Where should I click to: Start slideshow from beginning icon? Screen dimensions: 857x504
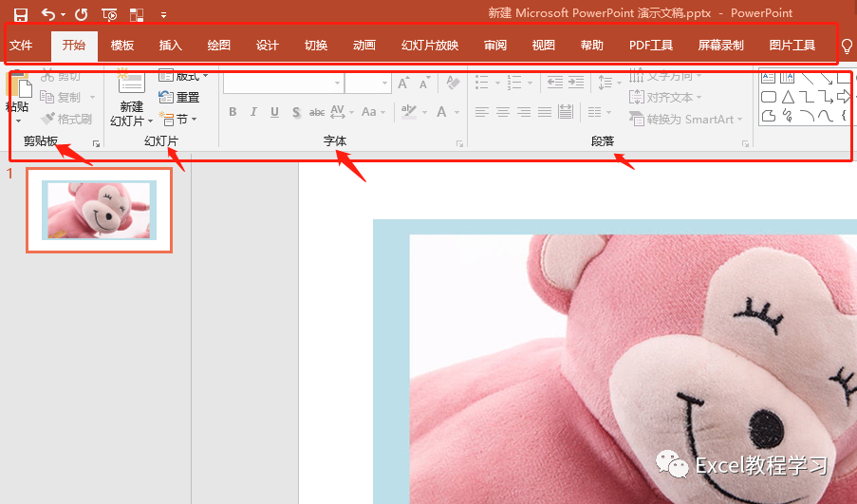pyautogui.click(x=109, y=15)
